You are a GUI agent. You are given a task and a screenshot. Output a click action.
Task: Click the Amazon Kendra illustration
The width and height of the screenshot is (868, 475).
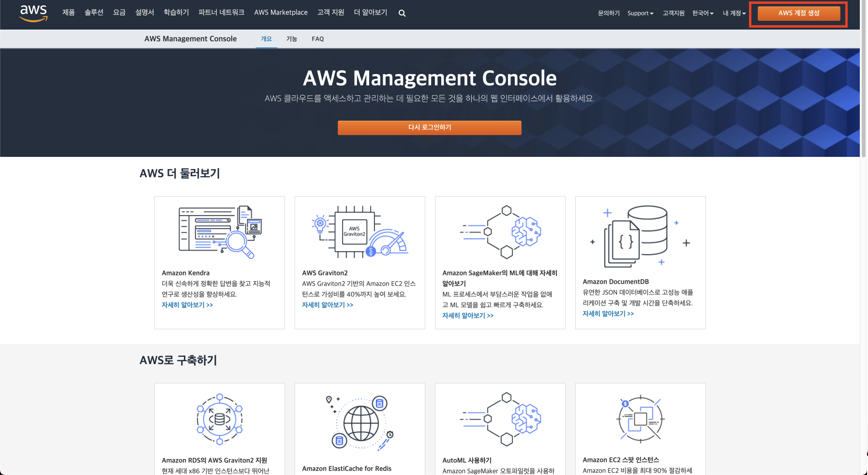tap(220, 232)
